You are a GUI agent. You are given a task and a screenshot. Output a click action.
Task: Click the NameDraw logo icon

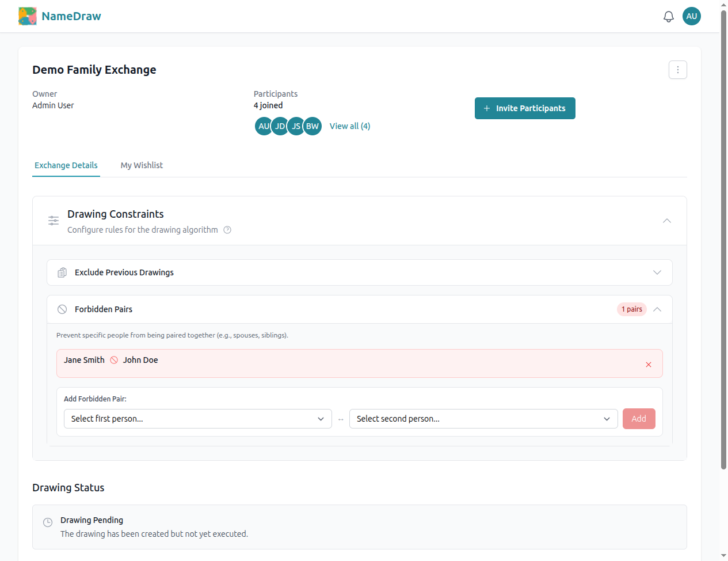tap(27, 16)
